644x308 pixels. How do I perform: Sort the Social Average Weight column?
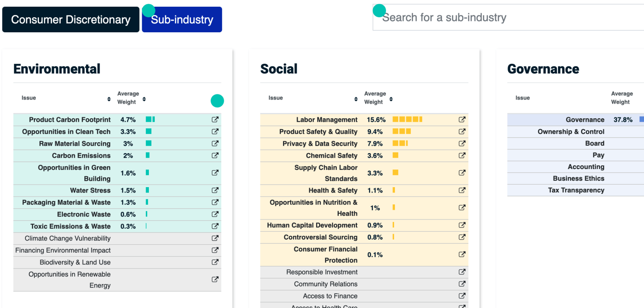tap(391, 99)
